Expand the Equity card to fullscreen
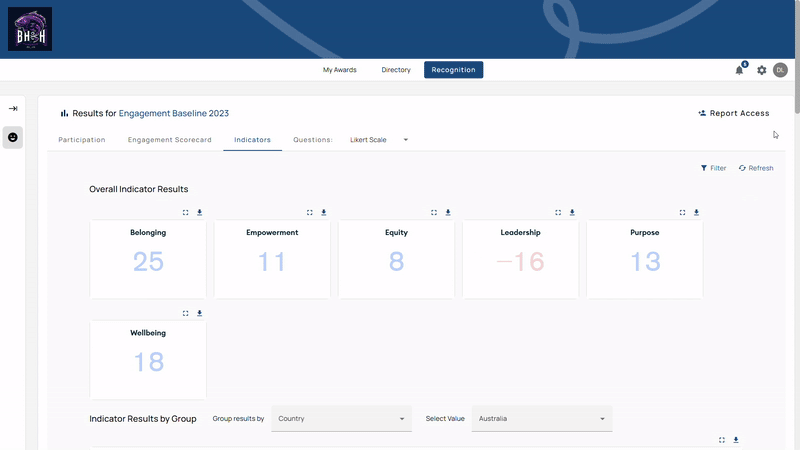 [x=434, y=212]
